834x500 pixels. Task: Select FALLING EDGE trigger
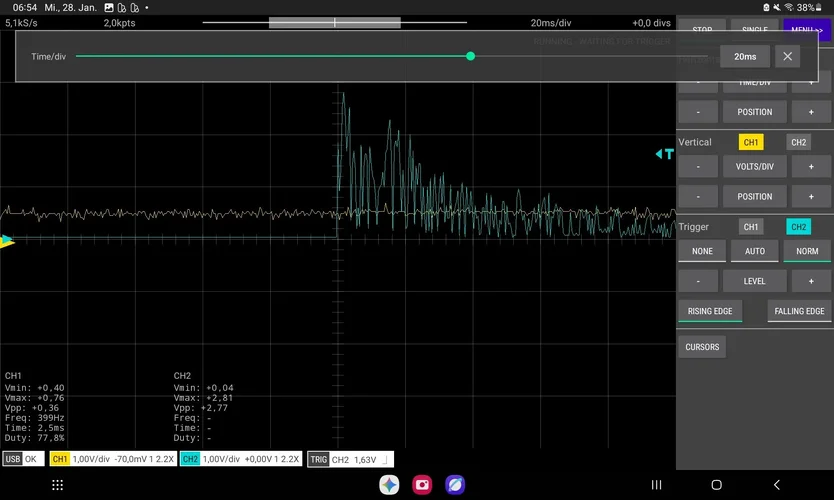coord(799,311)
